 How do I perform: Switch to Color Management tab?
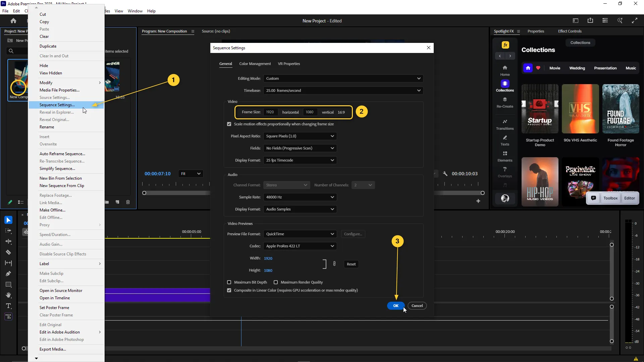[x=255, y=64]
